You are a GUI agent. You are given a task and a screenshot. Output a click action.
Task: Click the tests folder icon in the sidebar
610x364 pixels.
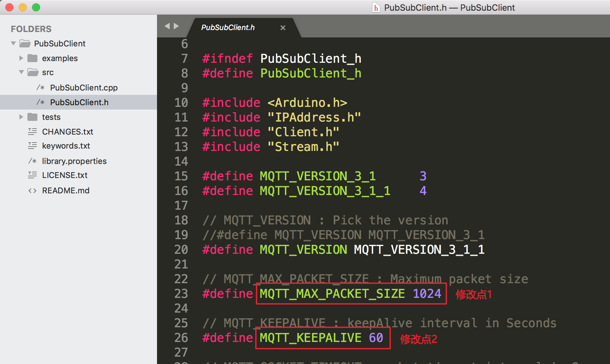[32, 117]
